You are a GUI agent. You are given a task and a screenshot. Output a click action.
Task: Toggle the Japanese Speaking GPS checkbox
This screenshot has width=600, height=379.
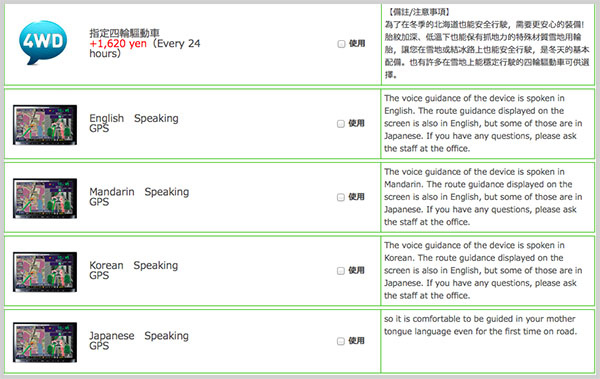pyautogui.click(x=341, y=341)
